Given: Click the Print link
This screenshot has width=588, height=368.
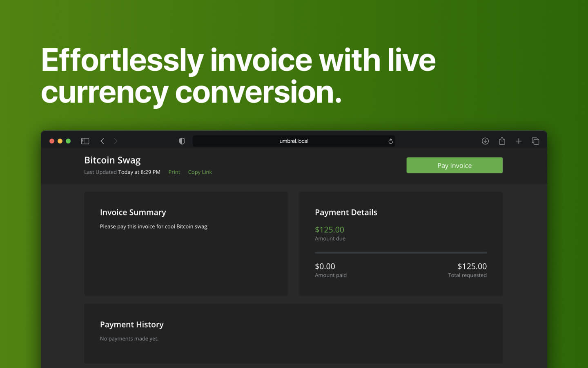Looking at the screenshot, I should coord(174,172).
